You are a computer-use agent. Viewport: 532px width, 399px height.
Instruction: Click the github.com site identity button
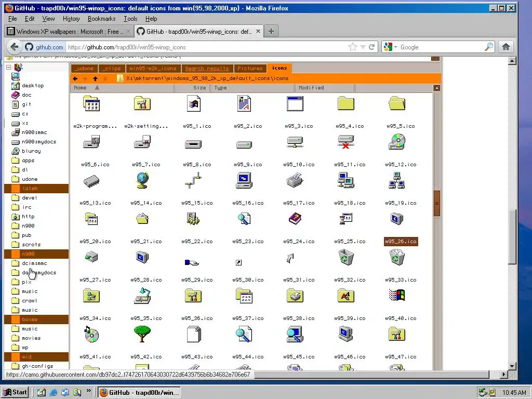click(44, 47)
